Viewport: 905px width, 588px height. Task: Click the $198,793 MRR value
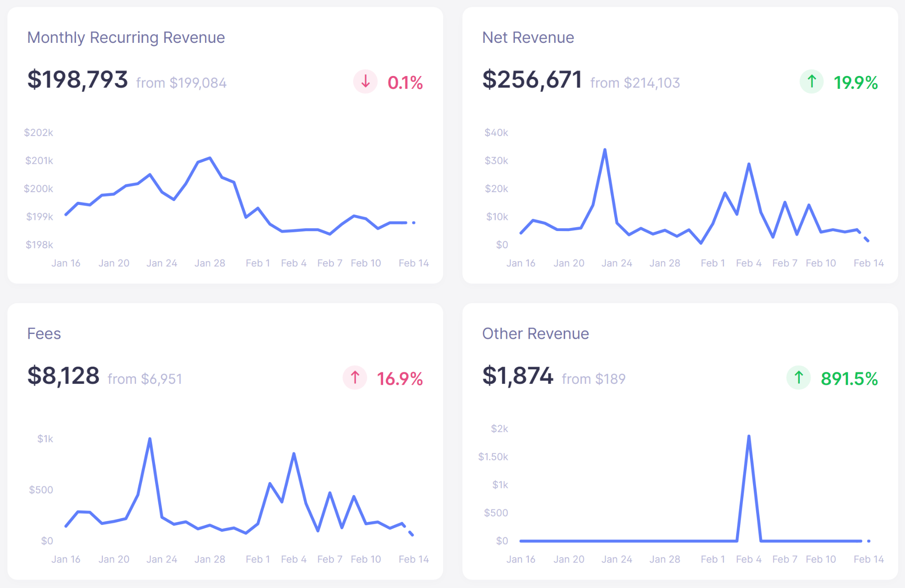click(78, 80)
